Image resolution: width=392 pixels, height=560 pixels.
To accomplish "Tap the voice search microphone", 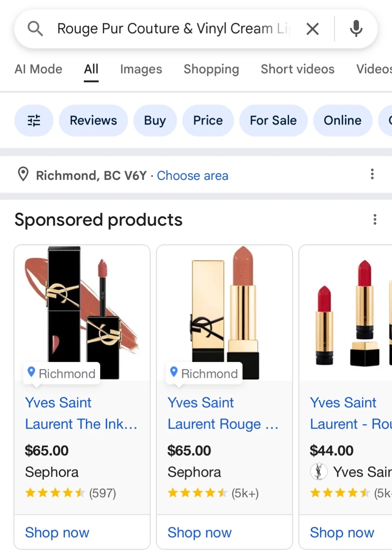I will [356, 29].
